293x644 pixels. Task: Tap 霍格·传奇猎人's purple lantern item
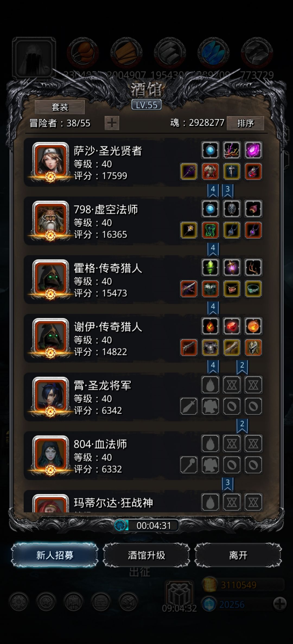(x=232, y=267)
